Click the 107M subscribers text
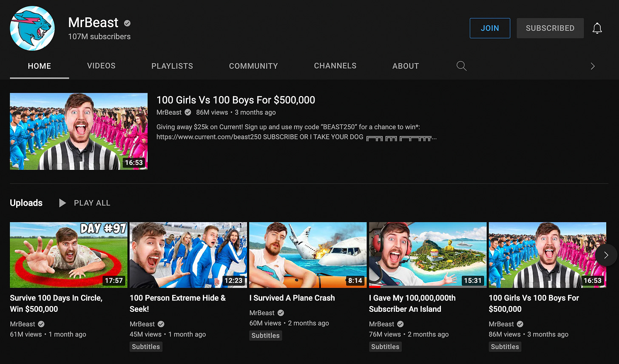Image resolution: width=619 pixels, height=364 pixels. [x=99, y=37]
